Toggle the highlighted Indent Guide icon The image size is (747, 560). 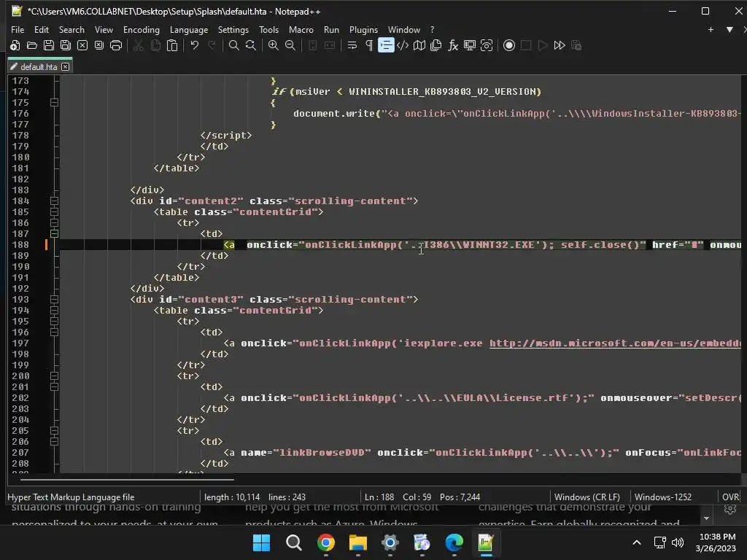click(386, 45)
